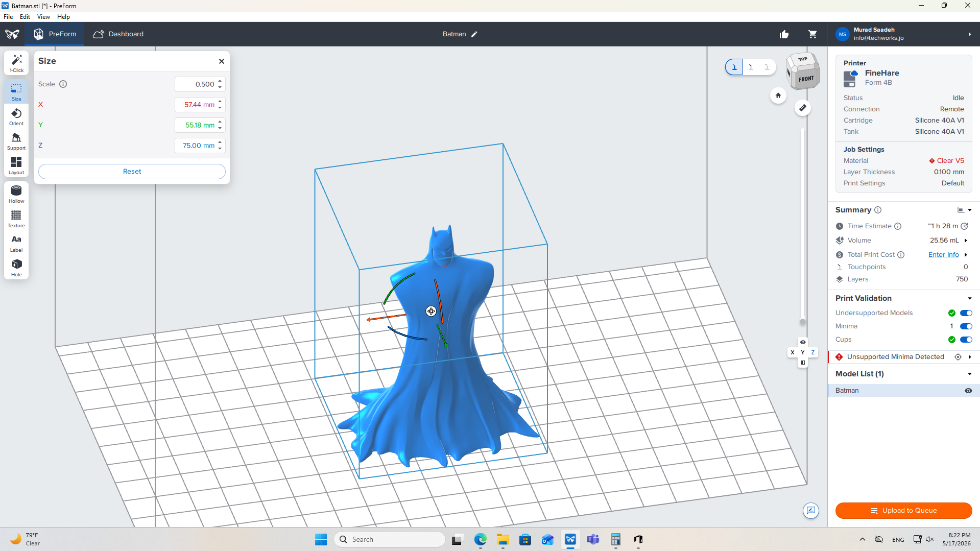Select the Hole tool
980x551 pixels.
pyautogui.click(x=16, y=268)
